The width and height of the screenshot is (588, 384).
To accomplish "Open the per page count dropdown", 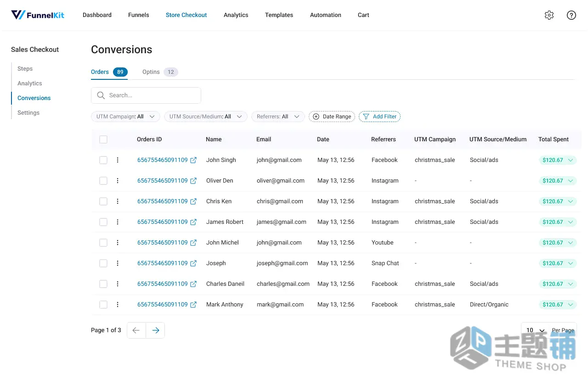I will point(535,330).
